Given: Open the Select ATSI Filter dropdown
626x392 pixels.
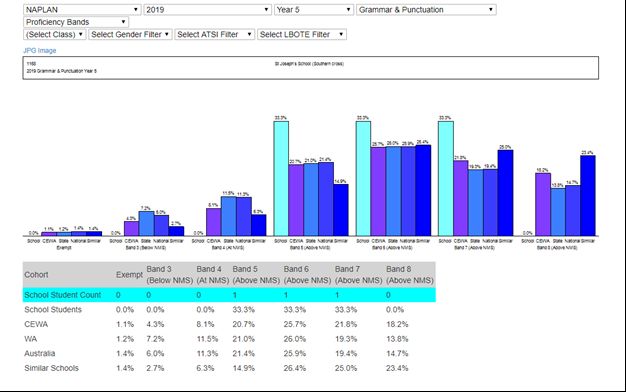Looking at the screenshot, I should (x=215, y=34).
